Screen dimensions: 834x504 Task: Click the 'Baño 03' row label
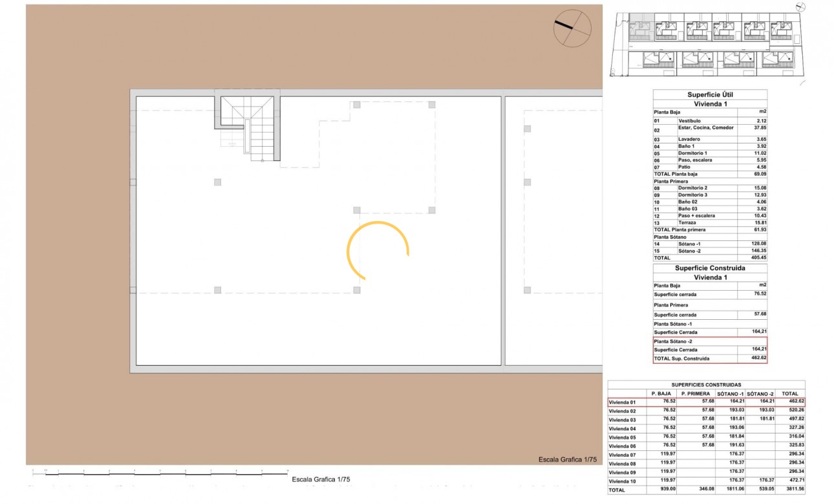pos(688,209)
